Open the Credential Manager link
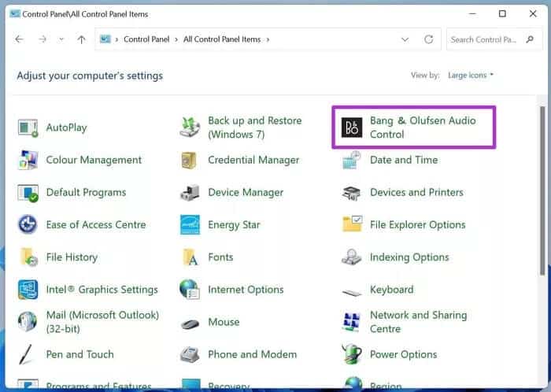The width and height of the screenshot is (551, 392). 253,160
